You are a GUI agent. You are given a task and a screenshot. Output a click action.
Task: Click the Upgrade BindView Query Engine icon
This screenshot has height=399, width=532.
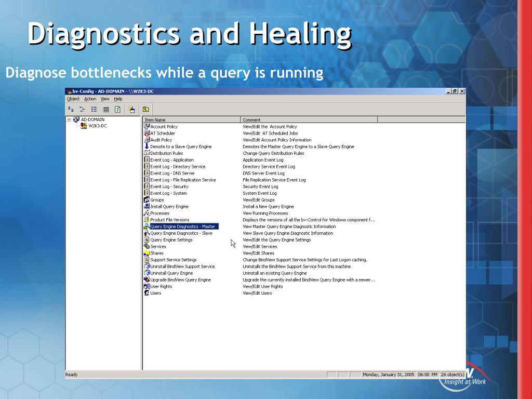click(x=147, y=280)
